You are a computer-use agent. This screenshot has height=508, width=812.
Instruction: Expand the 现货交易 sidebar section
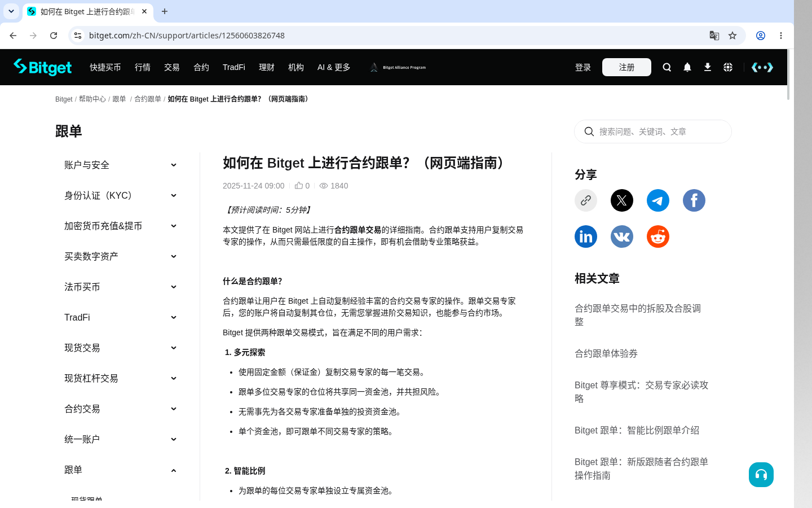point(121,348)
